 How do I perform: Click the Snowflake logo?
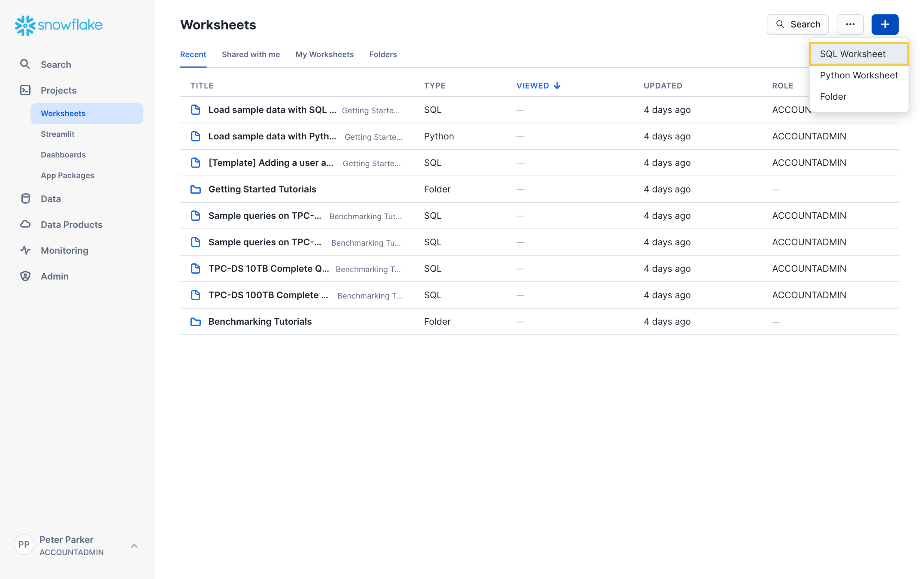pyautogui.click(x=58, y=25)
